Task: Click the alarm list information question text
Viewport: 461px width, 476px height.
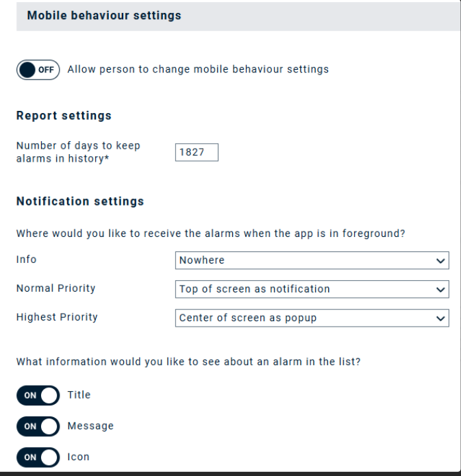Action: tap(188, 362)
